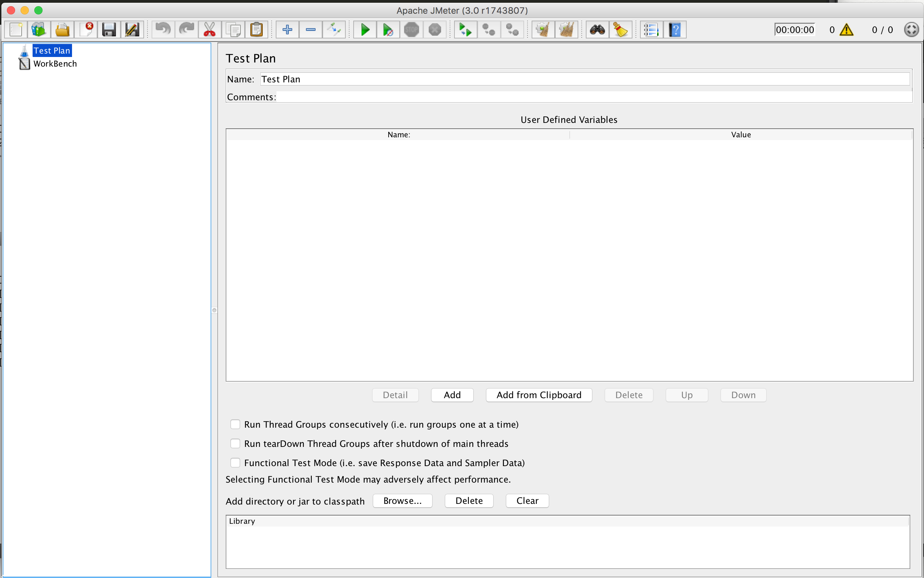Click the Open file folder icon
This screenshot has width=924, height=578.
click(x=62, y=30)
